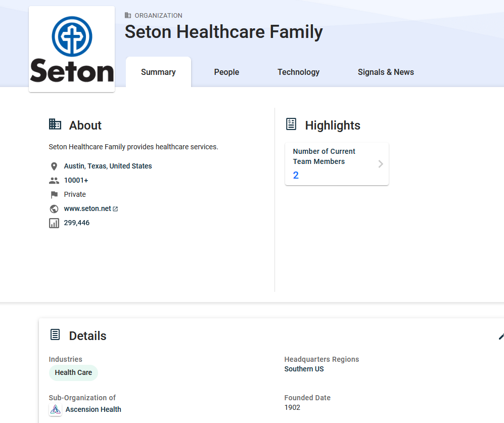Open the www.seton.net website link
The image size is (504, 423).
87,208
